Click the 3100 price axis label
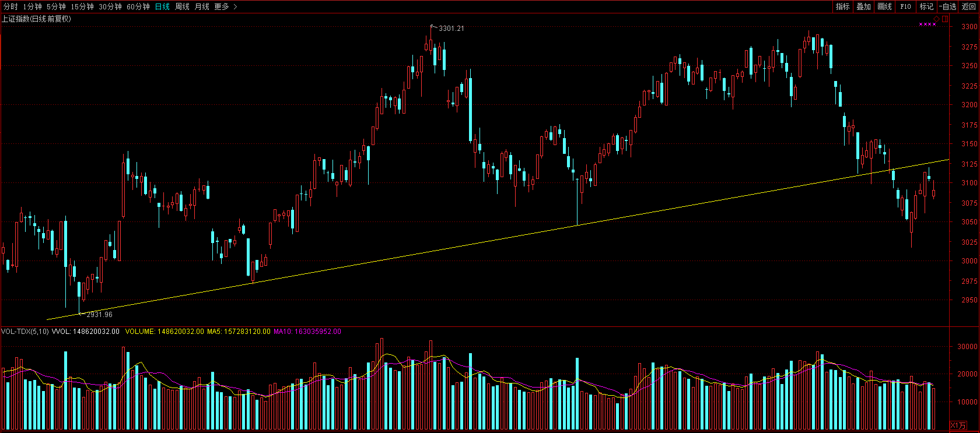The height and width of the screenshot is (433, 980). click(x=970, y=183)
